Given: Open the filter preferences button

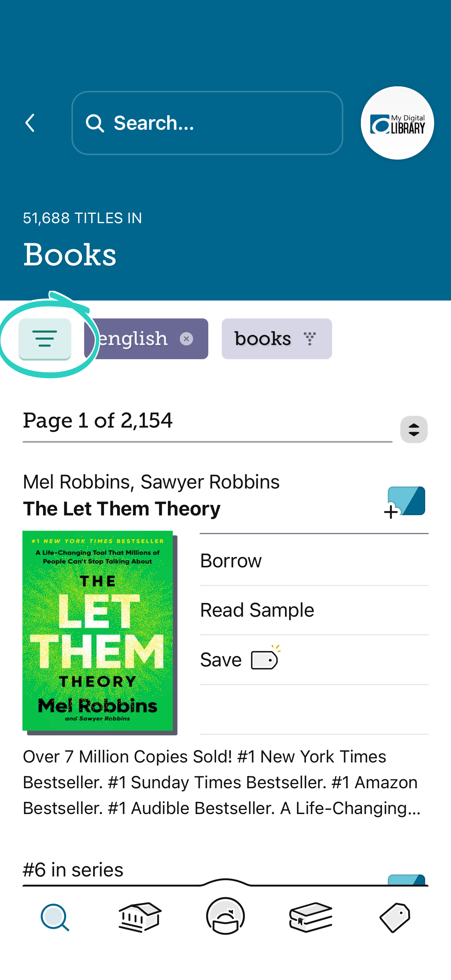Looking at the screenshot, I should 45,338.
